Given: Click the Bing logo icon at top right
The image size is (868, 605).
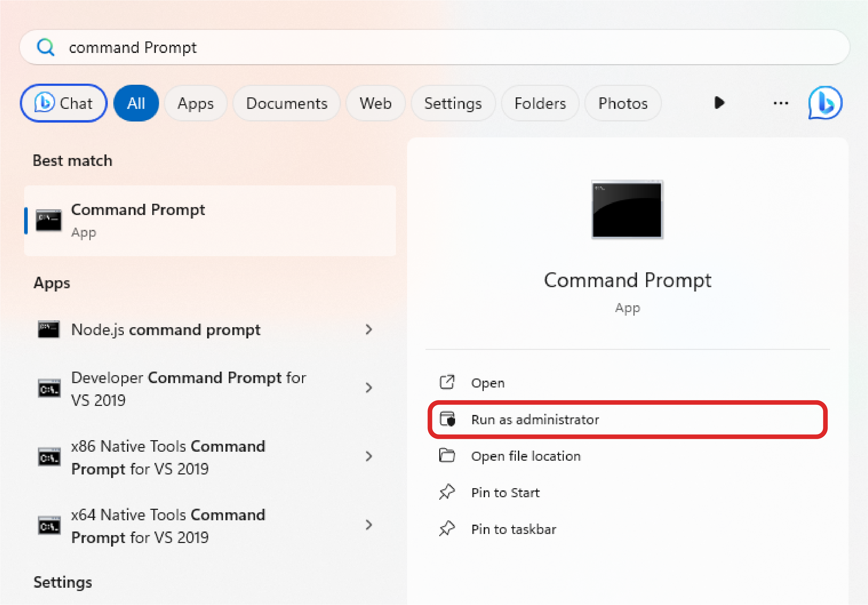Looking at the screenshot, I should [x=825, y=103].
